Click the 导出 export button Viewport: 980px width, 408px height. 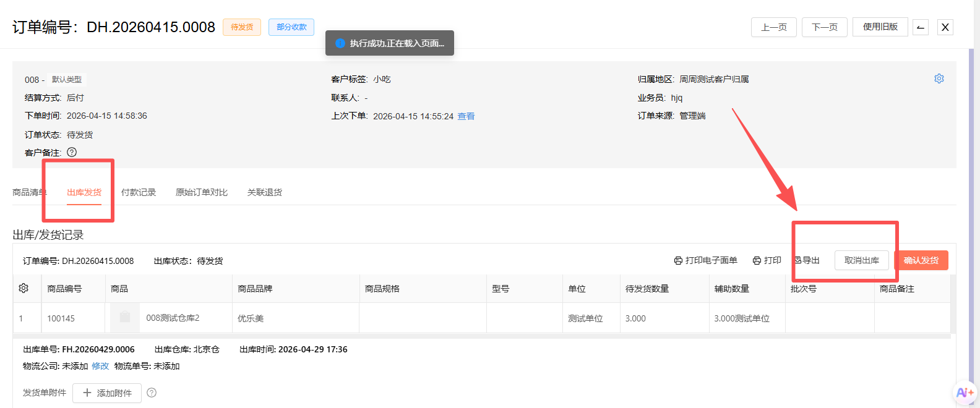(x=807, y=260)
